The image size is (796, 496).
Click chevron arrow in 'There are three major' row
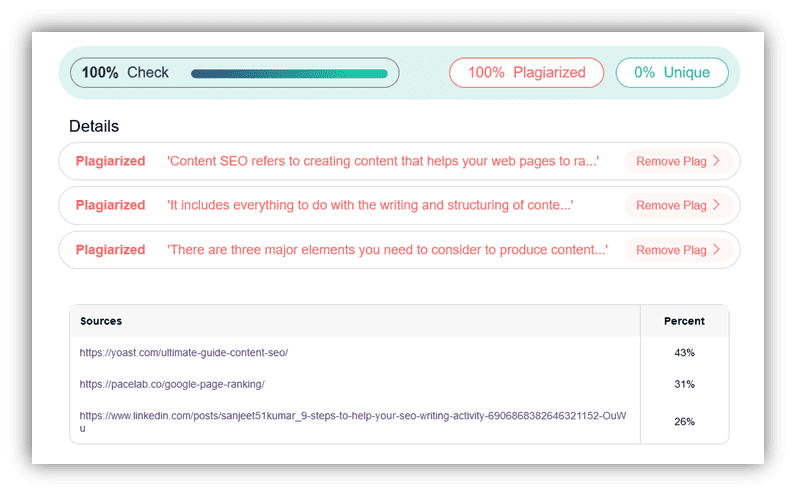pyautogui.click(x=717, y=250)
